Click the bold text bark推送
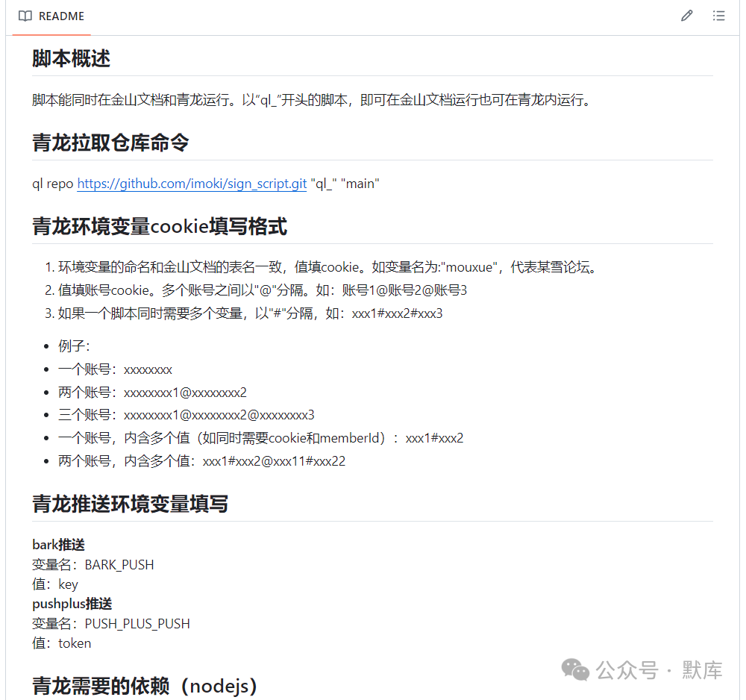 (x=58, y=545)
